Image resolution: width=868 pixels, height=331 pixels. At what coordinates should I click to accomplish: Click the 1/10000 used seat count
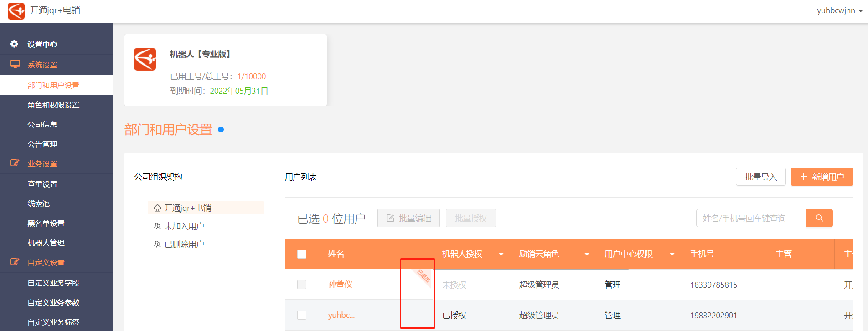point(251,76)
